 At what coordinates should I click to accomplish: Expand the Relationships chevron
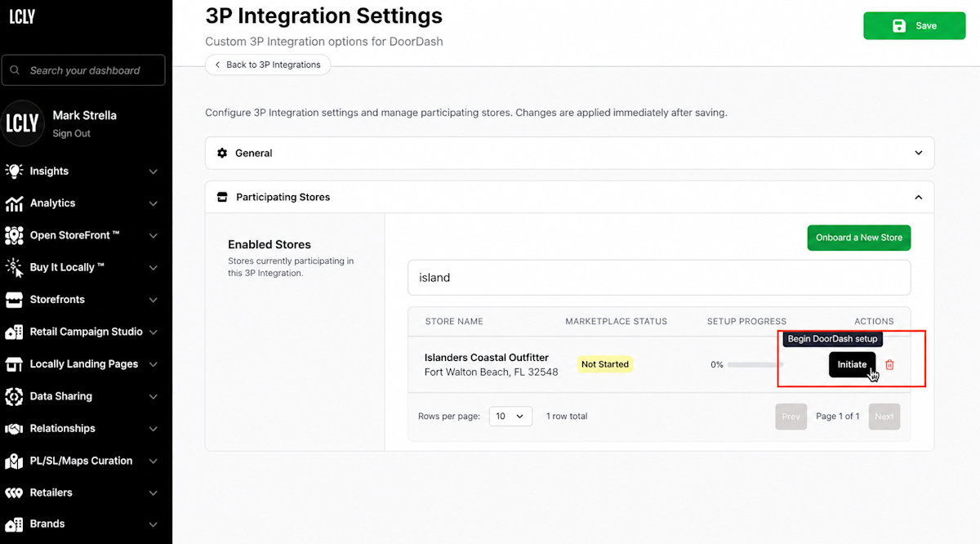[x=154, y=429]
